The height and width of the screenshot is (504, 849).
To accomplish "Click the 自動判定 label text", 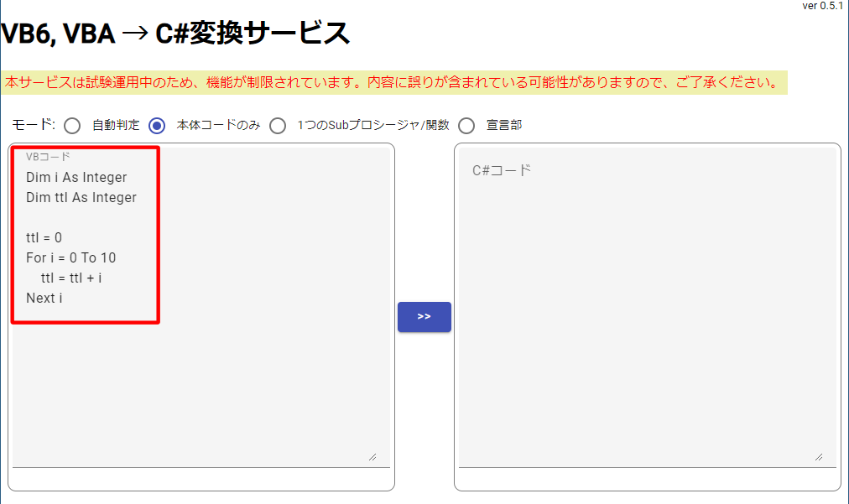I will [116, 125].
